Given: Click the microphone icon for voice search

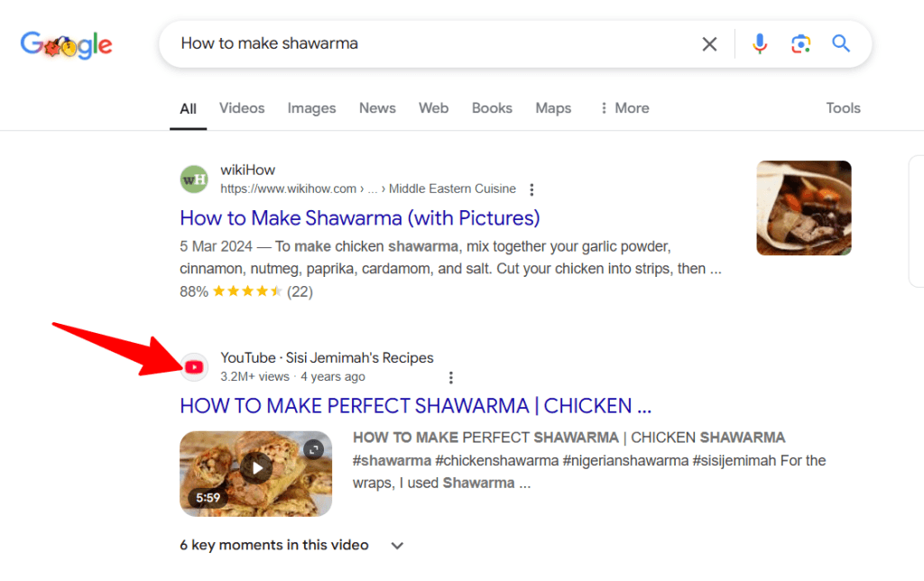Looking at the screenshot, I should 759,43.
